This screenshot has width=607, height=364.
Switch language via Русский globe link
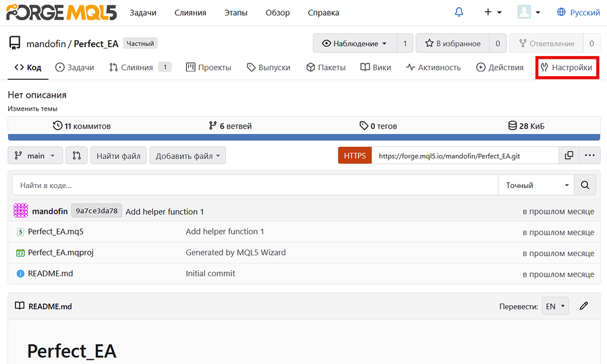tap(579, 12)
